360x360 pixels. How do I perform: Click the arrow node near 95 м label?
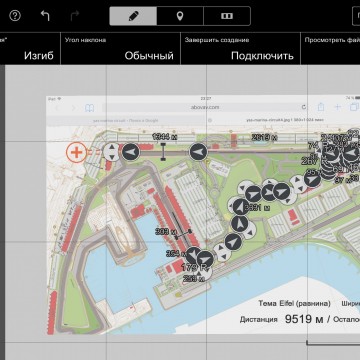[x=312, y=180]
